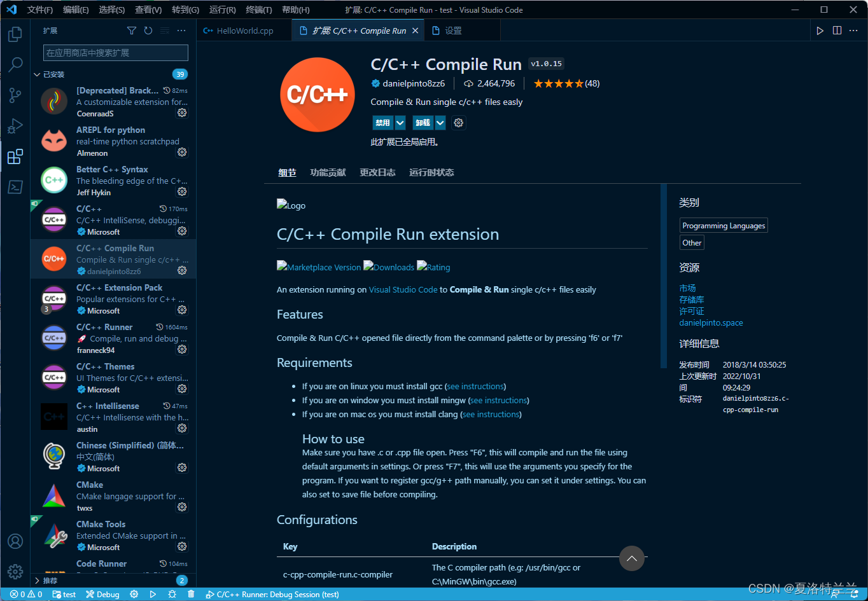Click the Programming Languages category tag
Screen dimensions: 868x601
click(724, 226)
